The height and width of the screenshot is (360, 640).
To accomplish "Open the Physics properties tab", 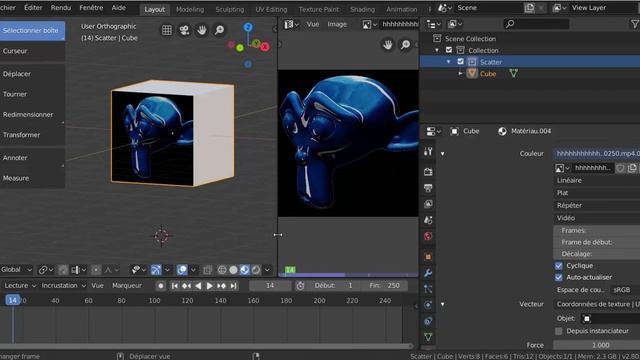I will 428,305.
